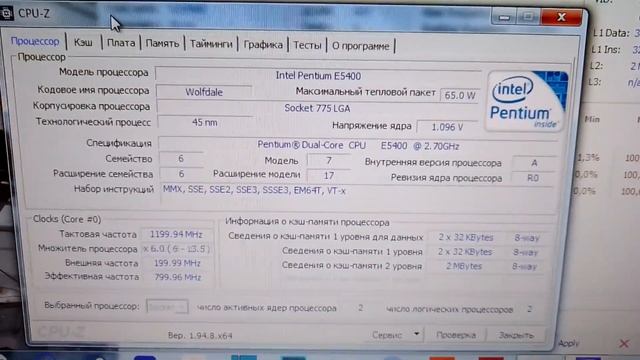Screen dimensions: 640x360
Task: Open the Тесты tab
Action: click(x=307, y=45)
